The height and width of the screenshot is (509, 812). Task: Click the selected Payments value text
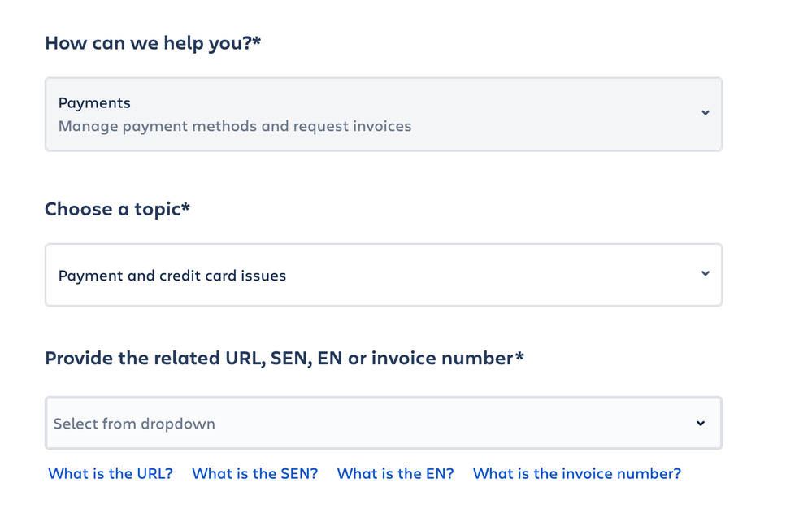coord(94,103)
